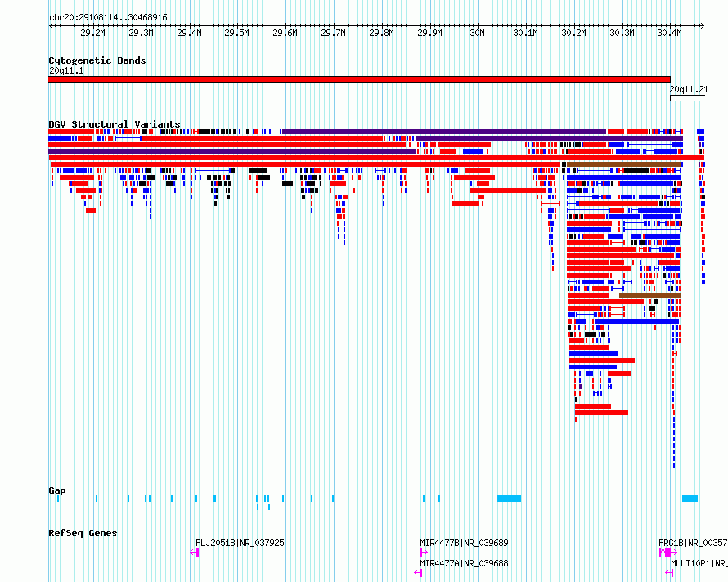The height and width of the screenshot is (582, 728).
Task: Click the MLLT10P1 gene arrow glyph
Action: (669, 573)
